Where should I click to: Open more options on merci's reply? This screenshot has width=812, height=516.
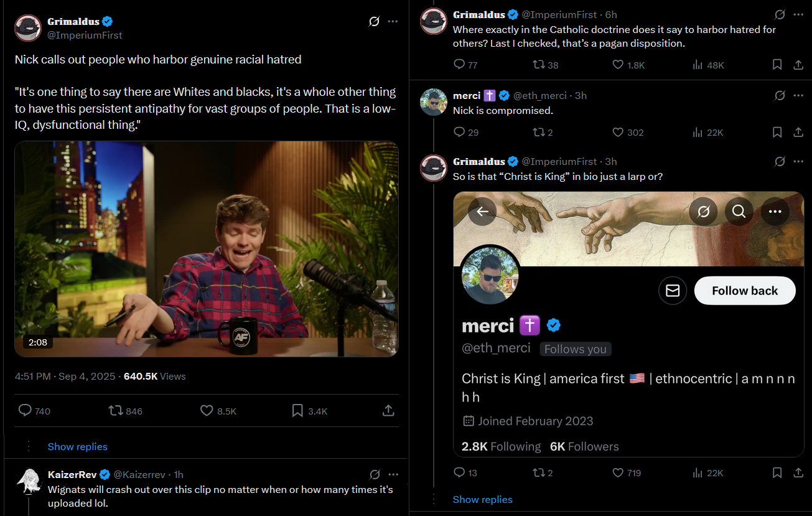point(798,95)
